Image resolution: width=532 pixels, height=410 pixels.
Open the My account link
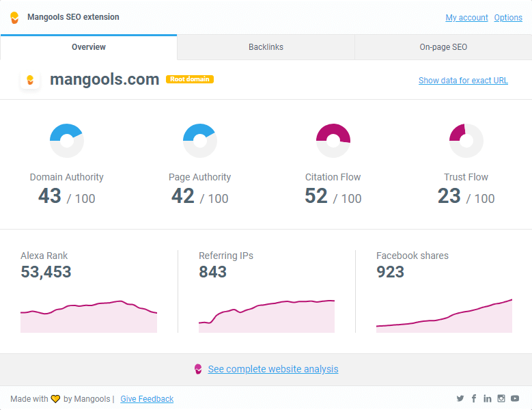tap(466, 18)
